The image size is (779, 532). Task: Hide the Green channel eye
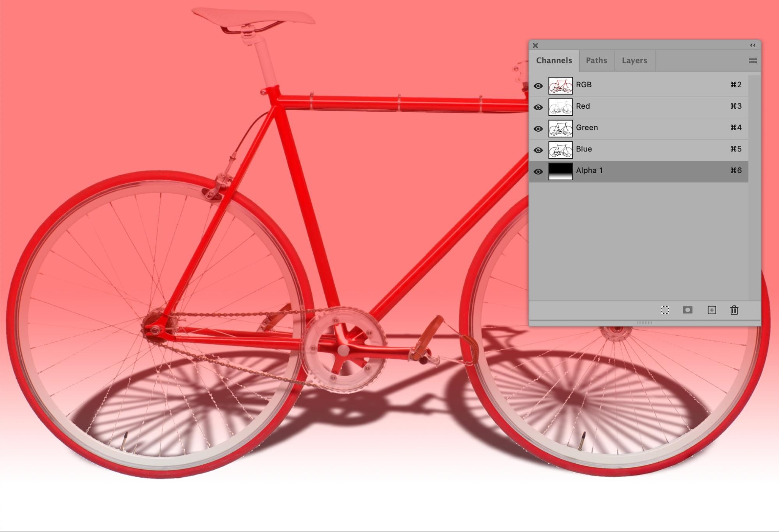point(538,129)
